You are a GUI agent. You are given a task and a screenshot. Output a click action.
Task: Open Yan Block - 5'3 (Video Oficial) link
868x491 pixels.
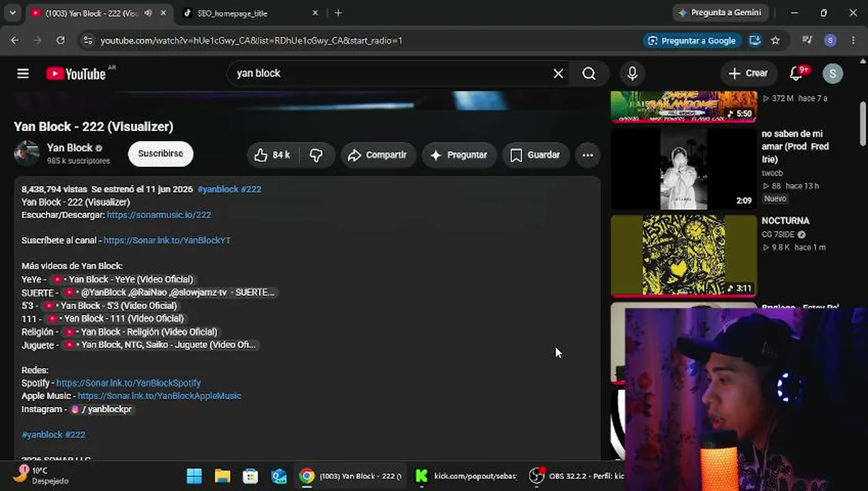click(x=110, y=306)
